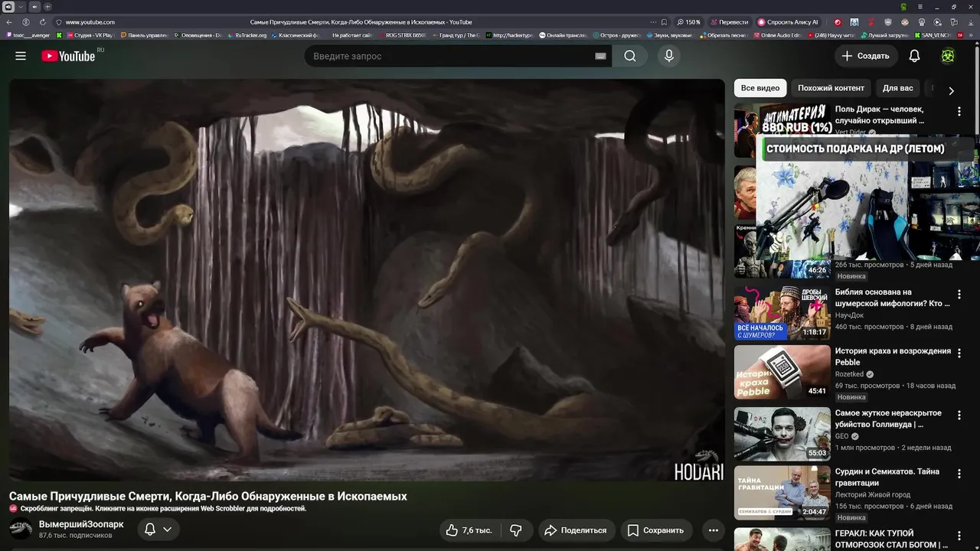
Task: Open options for Библия основана video
Action: 959,295
